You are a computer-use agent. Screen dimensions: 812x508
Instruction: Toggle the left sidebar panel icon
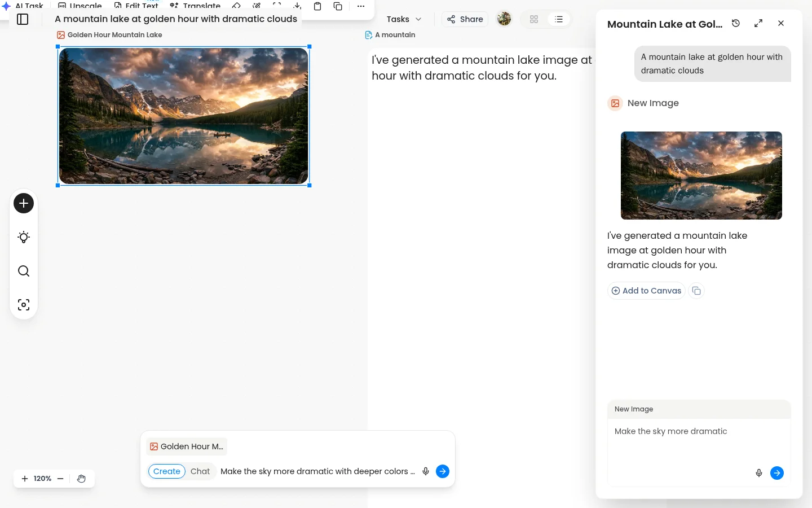tap(23, 19)
